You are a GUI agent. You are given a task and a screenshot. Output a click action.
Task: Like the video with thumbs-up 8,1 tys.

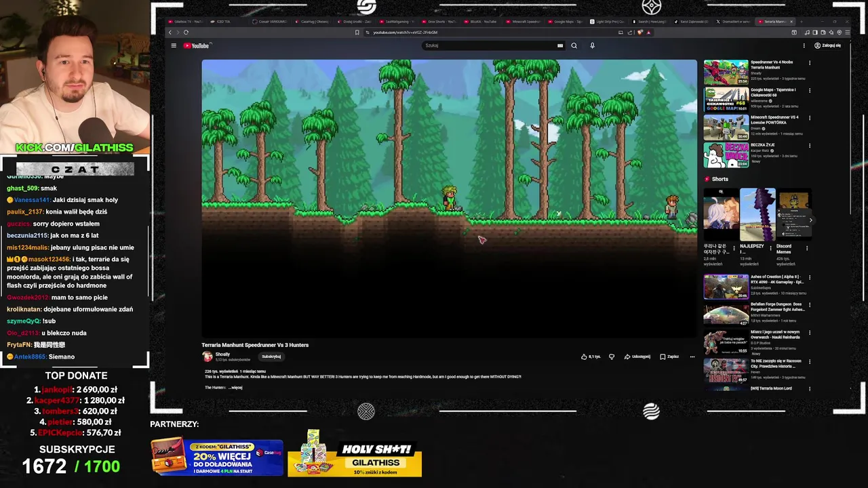coord(591,357)
